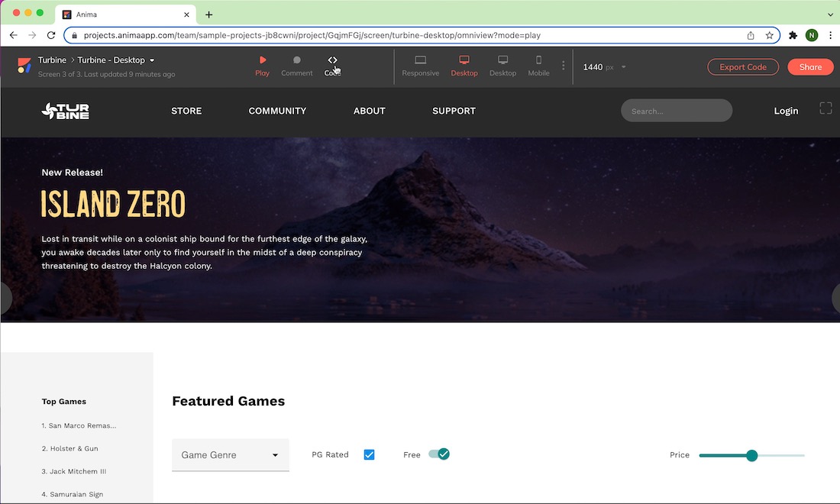Viewport: 840px width, 504px height.
Task: Go forward in browser history
Action: (32, 35)
